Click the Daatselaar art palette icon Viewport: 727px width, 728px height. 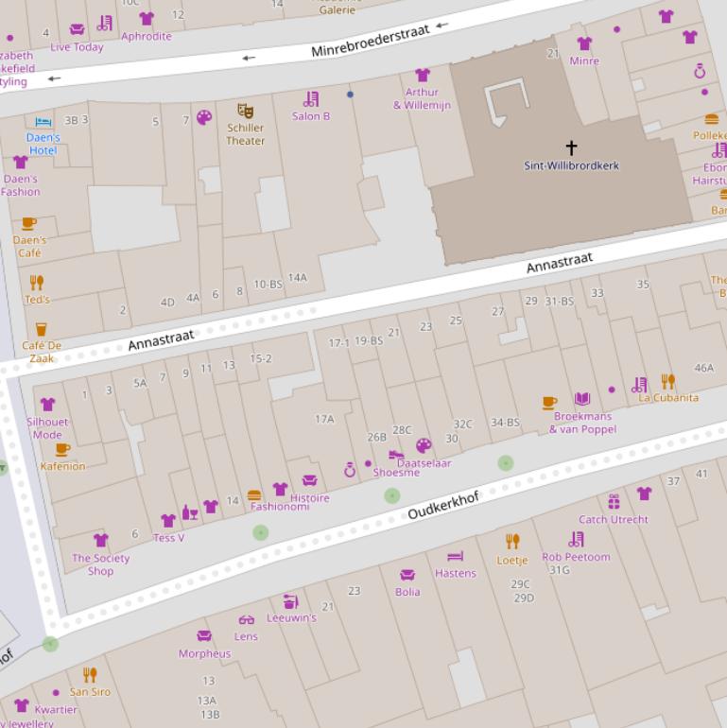point(424,446)
